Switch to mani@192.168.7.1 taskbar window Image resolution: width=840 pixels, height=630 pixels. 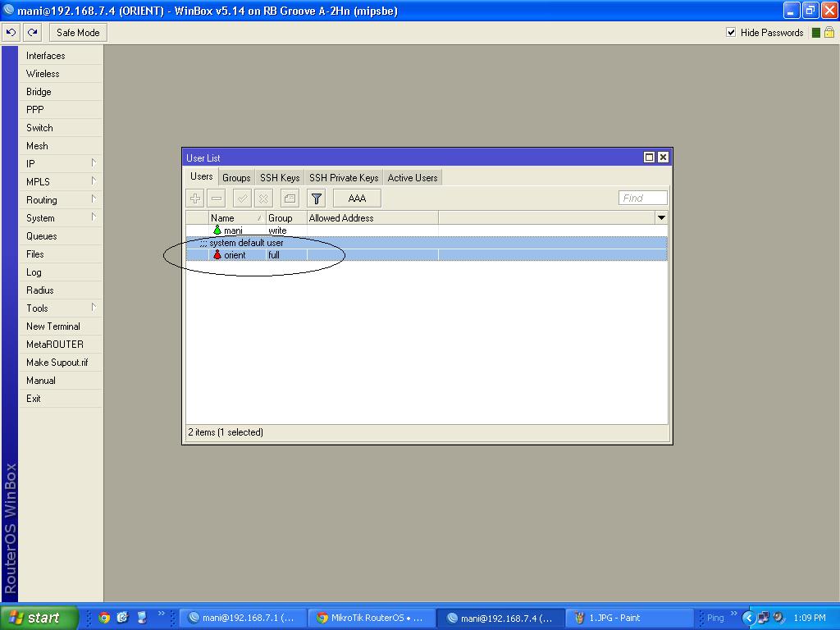[x=244, y=619]
